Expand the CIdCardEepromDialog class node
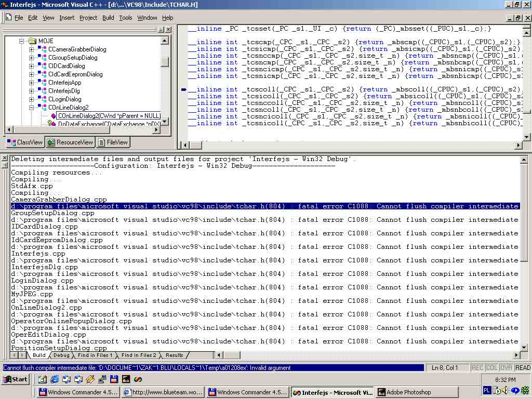Screen dimensions: 532x399 [31, 74]
